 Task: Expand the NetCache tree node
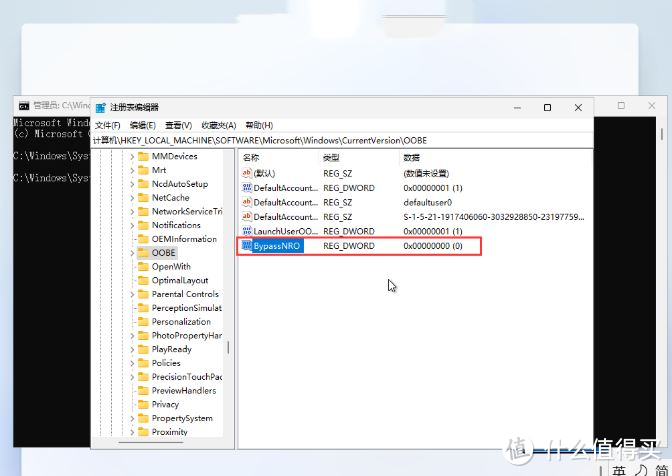132,198
